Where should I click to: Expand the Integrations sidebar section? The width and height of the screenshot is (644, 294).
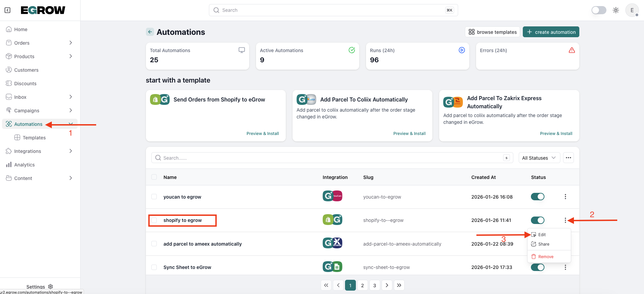coord(70,151)
